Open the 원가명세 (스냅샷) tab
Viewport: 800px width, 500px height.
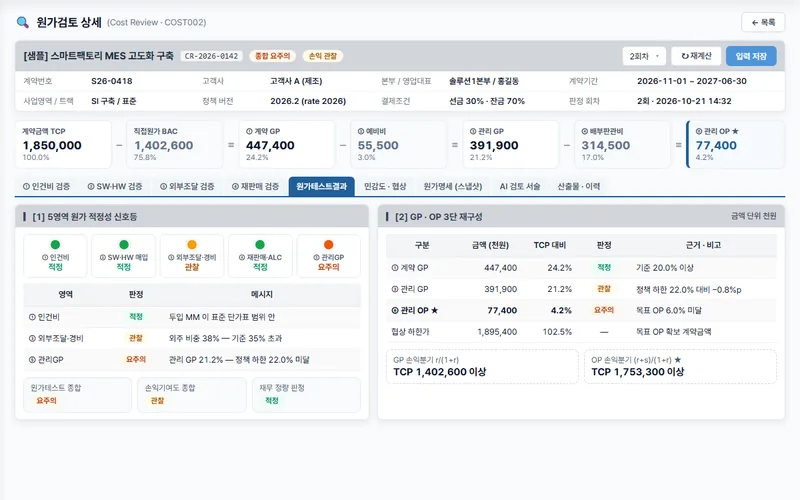(453, 187)
